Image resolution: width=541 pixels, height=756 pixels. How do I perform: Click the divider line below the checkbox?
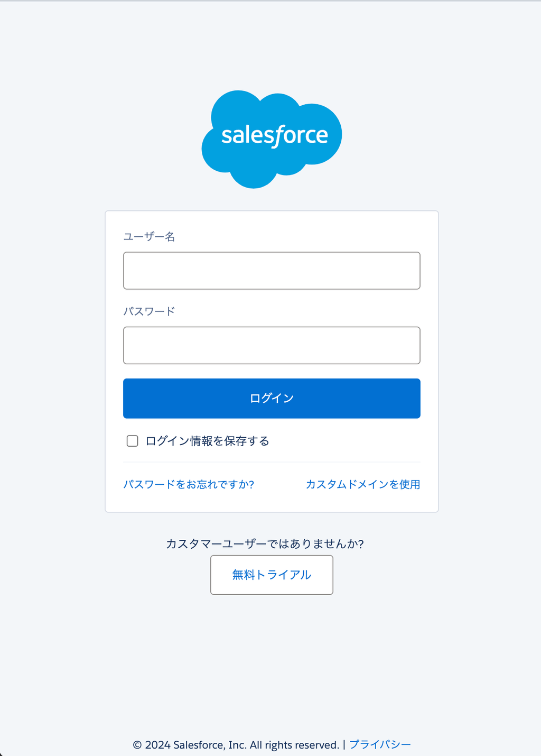point(272,462)
